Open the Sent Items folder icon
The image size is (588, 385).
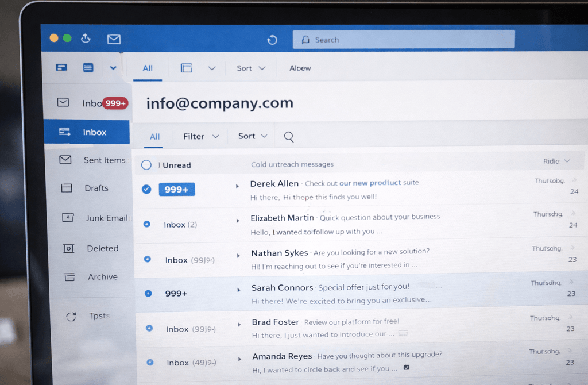point(65,160)
